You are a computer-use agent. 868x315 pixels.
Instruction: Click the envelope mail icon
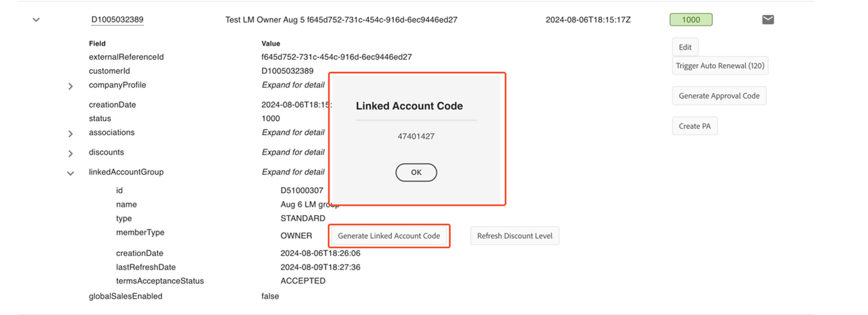tap(768, 20)
